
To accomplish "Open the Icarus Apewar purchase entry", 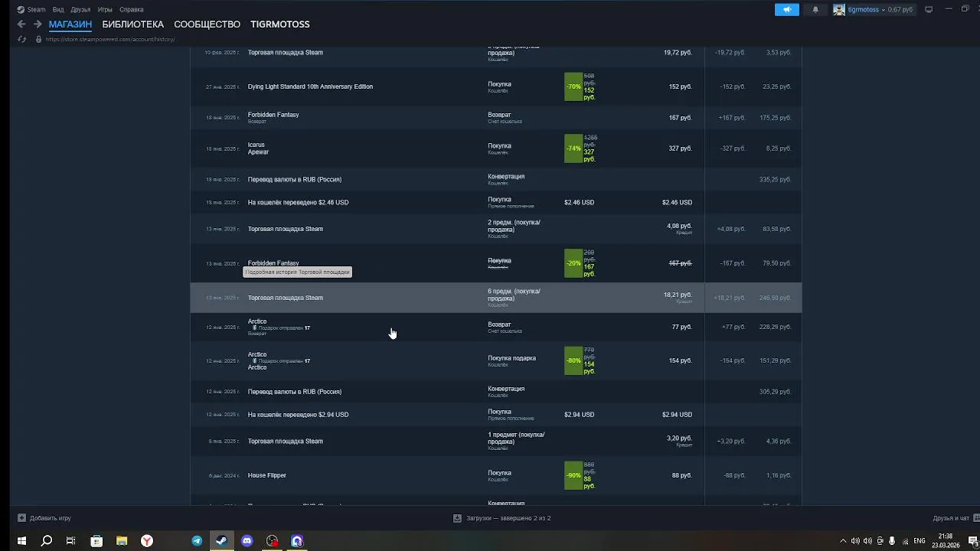I will click(496, 148).
